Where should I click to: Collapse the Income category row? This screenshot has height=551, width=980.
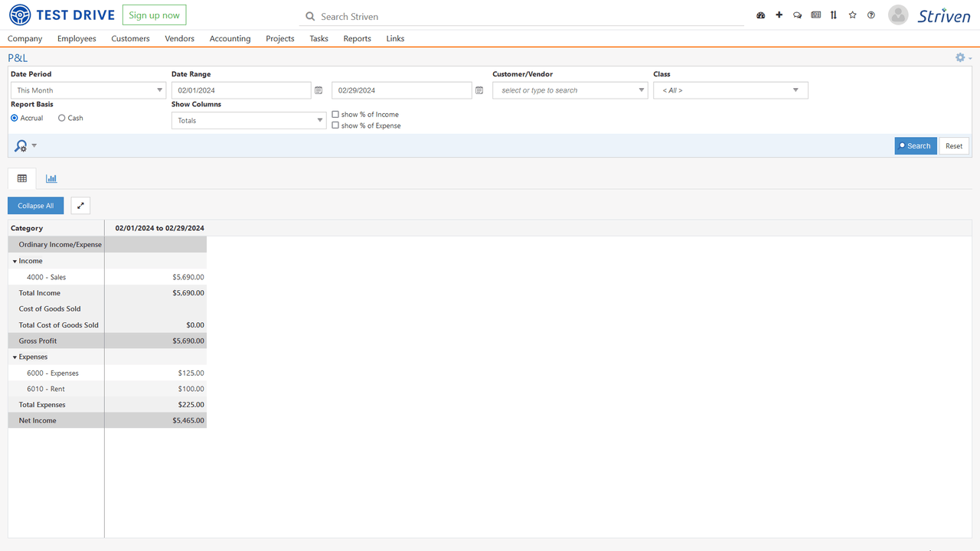pyautogui.click(x=15, y=261)
